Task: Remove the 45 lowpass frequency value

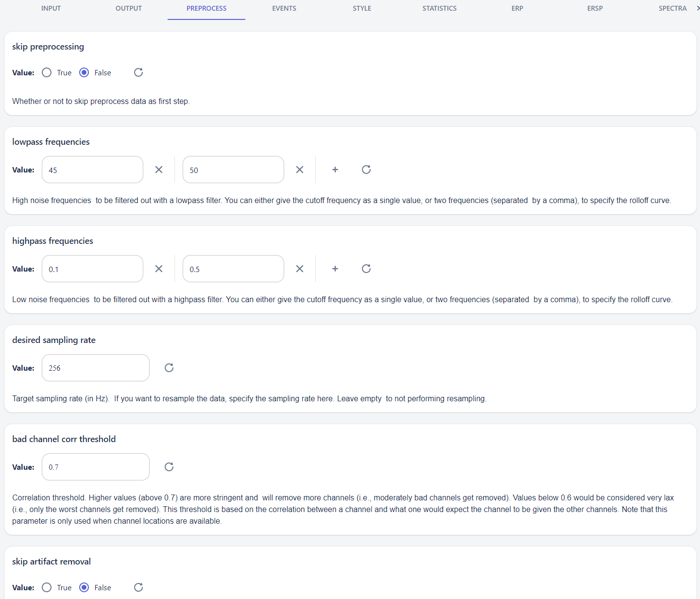Action: (x=159, y=170)
